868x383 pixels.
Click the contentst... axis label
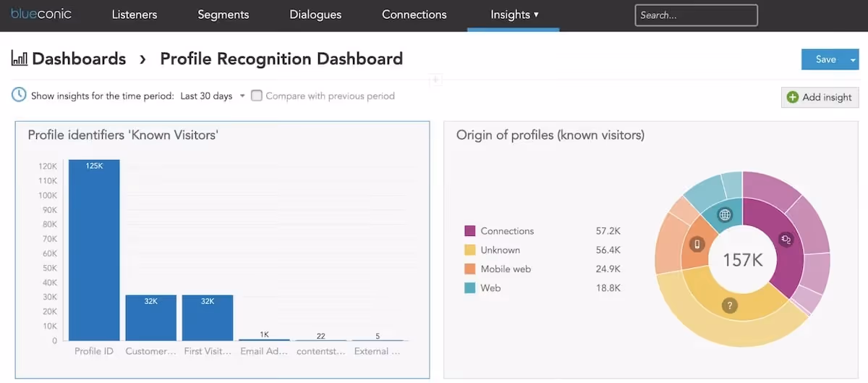point(320,352)
